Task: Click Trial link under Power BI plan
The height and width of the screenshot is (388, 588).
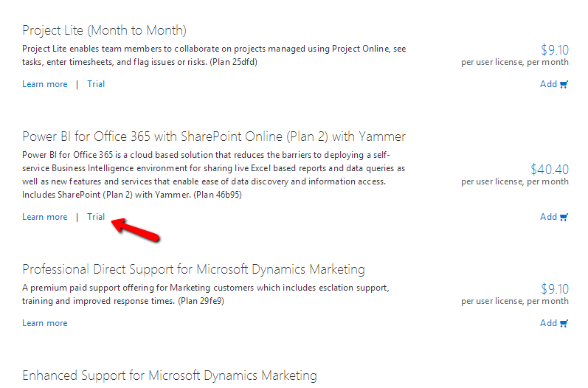Action: (x=96, y=217)
